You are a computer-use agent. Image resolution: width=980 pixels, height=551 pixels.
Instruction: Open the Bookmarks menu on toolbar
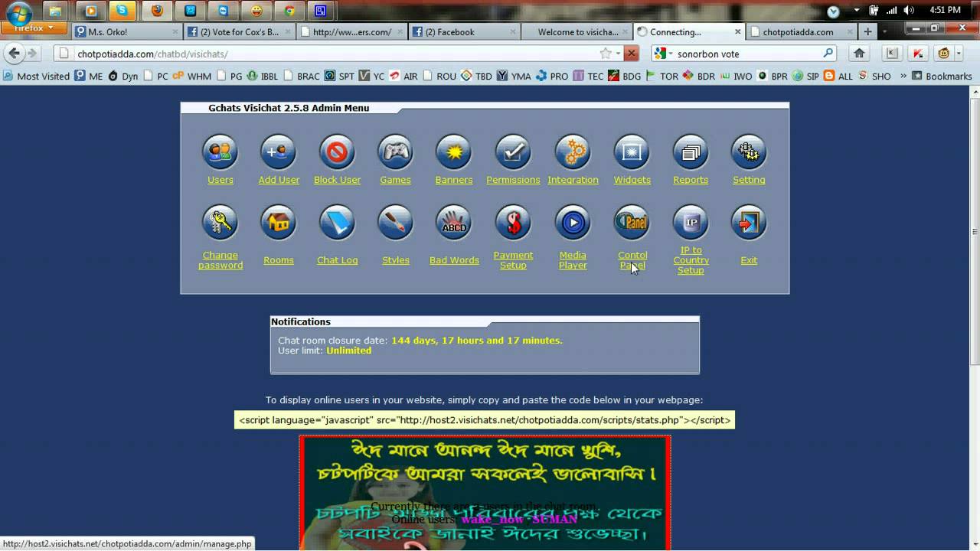941,76
